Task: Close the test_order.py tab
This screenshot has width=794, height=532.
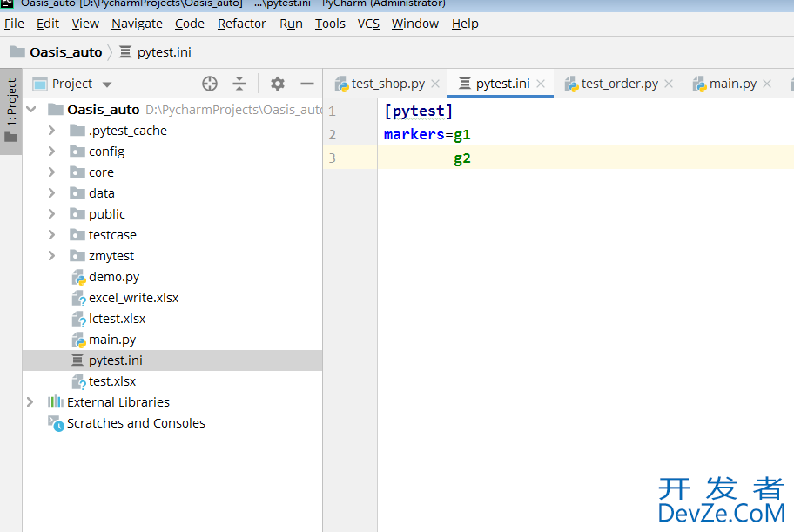Action: point(669,84)
